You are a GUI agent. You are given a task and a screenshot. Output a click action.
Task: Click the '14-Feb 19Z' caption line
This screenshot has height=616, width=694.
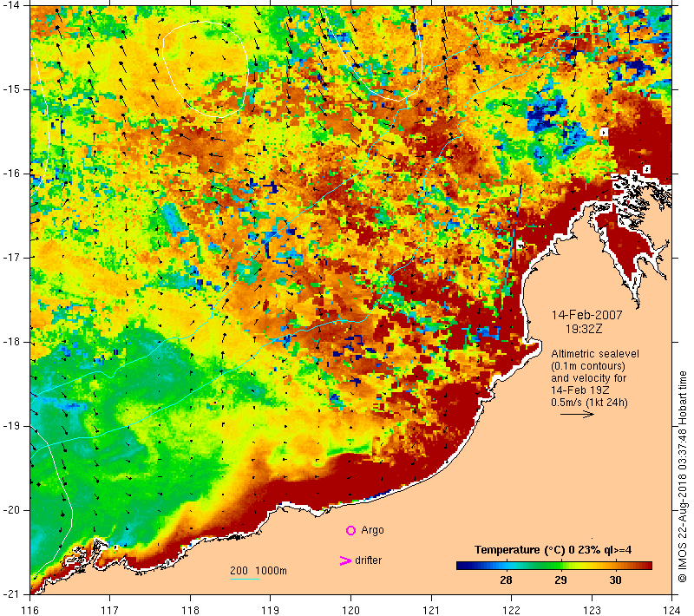coord(579,390)
